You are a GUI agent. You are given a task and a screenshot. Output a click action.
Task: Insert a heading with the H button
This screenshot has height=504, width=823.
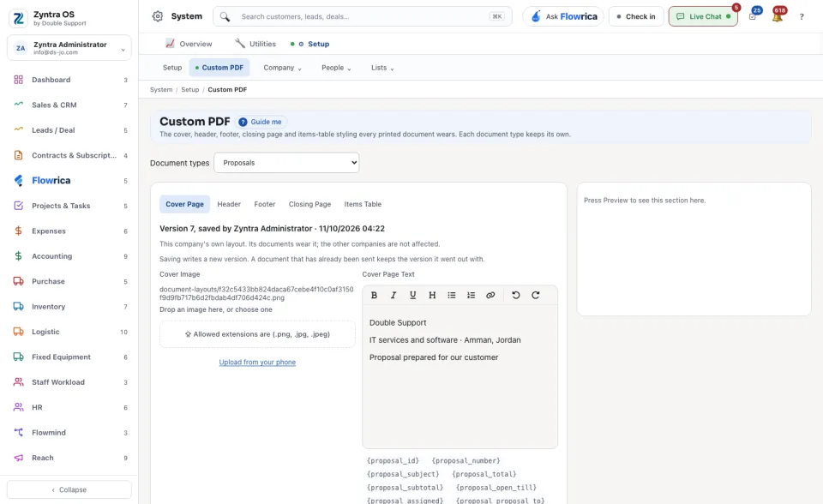432,295
